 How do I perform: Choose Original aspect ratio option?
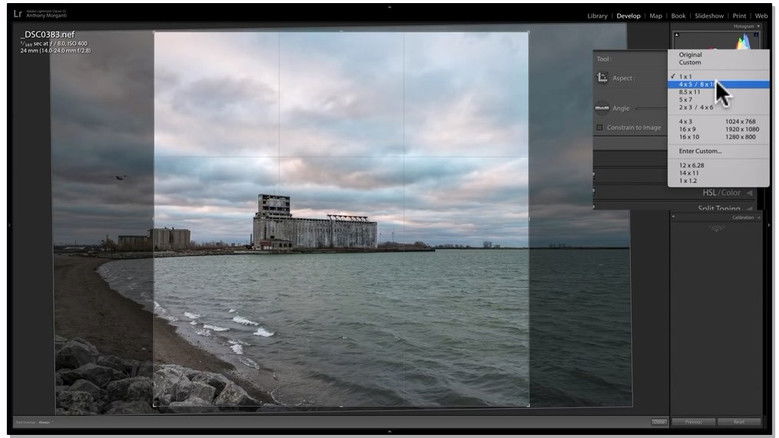pyautogui.click(x=690, y=54)
